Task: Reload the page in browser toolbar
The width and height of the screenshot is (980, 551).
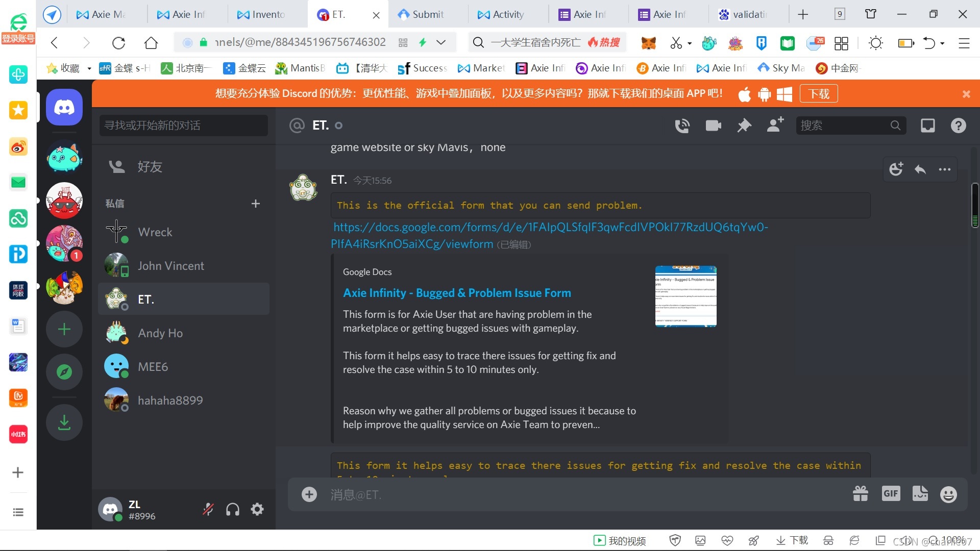Action: pyautogui.click(x=118, y=43)
